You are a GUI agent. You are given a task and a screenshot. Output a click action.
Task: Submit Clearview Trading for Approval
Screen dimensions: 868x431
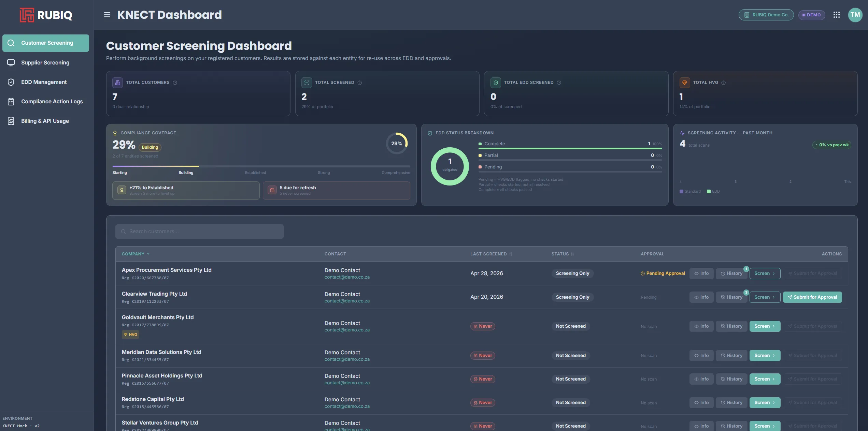(x=812, y=297)
